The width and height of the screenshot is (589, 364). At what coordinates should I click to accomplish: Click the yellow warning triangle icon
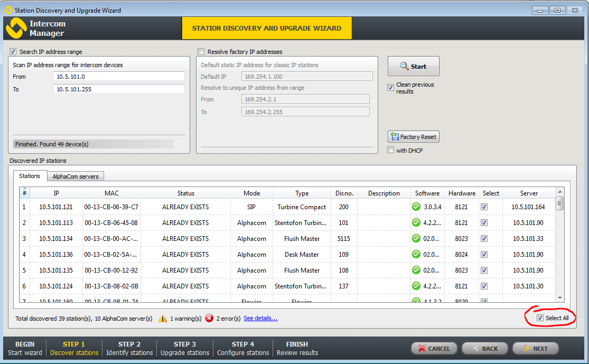(162, 318)
